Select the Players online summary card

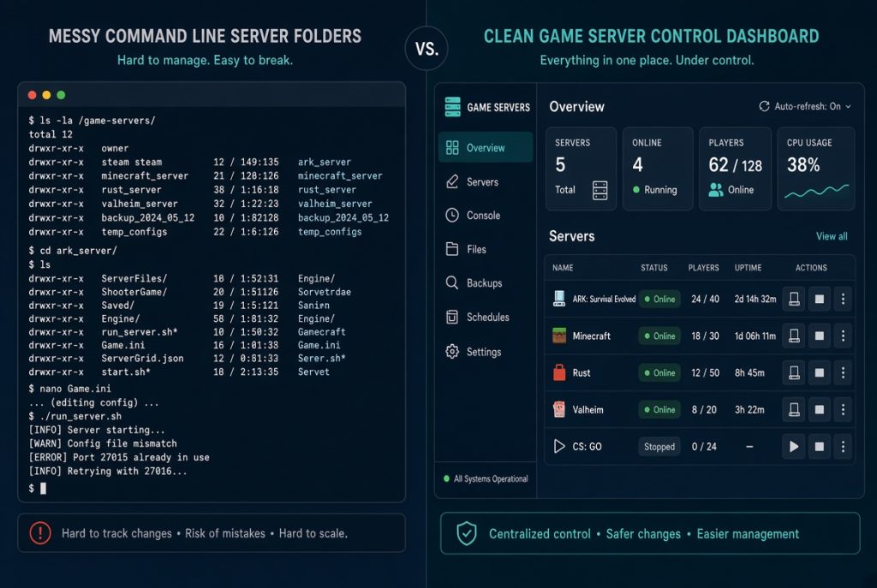(735, 169)
